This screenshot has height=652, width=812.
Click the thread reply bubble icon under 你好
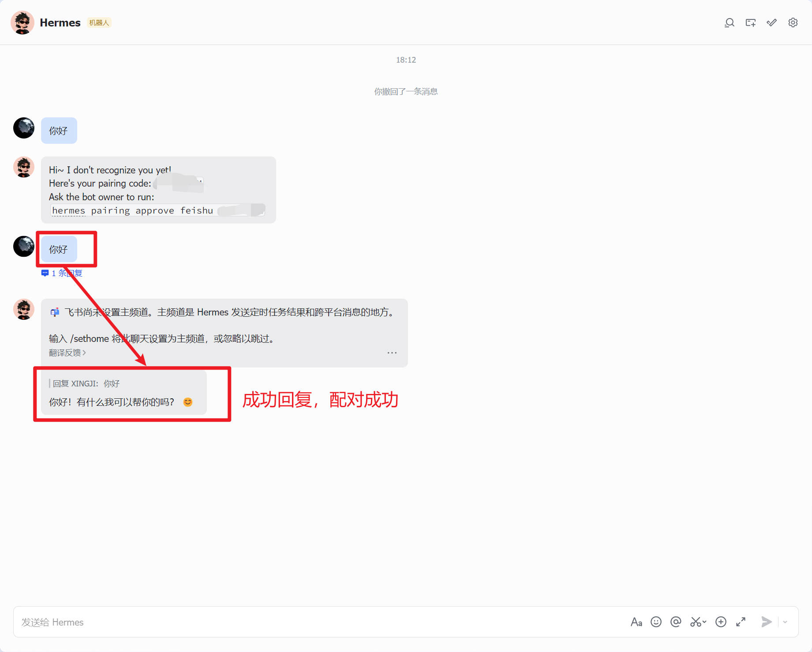click(45, 273)
